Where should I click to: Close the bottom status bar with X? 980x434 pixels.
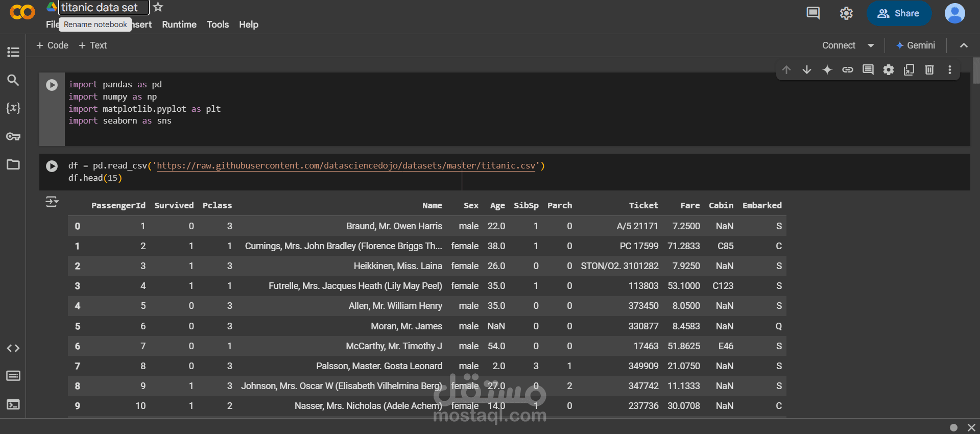pos(971,427)
